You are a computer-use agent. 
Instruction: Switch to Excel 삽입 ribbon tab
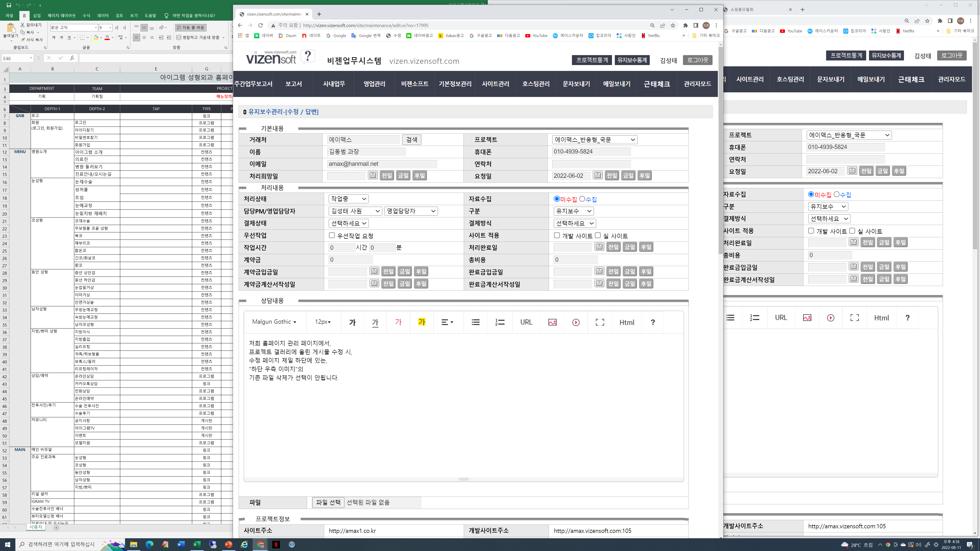click(x=37, y=16)
